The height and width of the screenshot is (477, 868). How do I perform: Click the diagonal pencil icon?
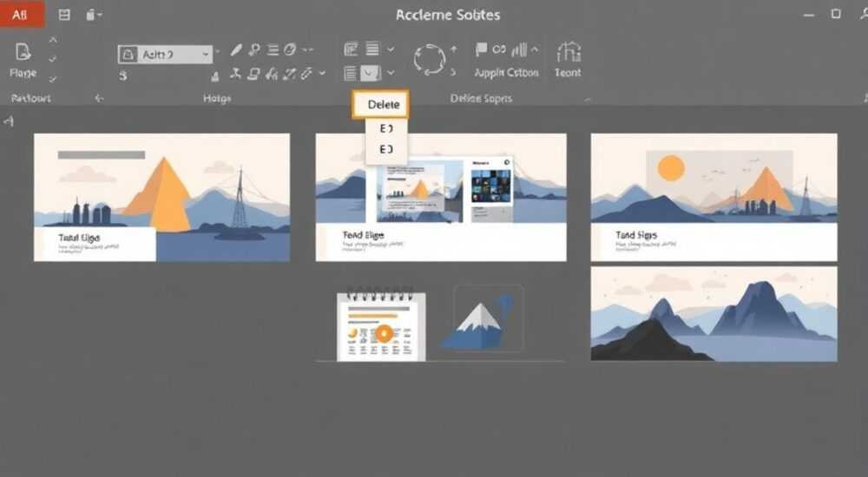coord(289,74)
